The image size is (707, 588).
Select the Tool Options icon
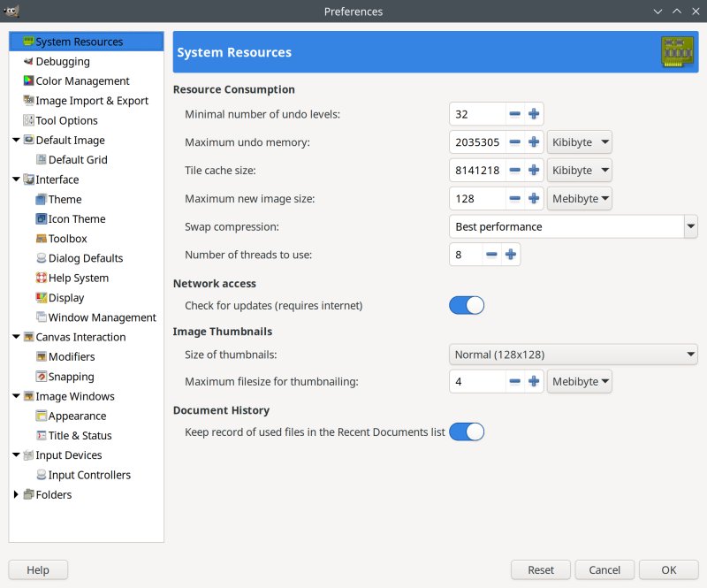[28, 120]
